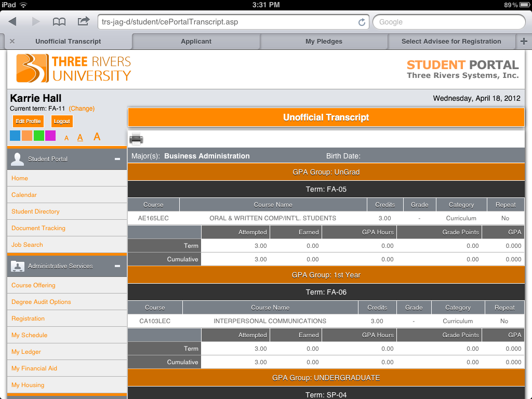Tap the Safari share icon
Image resolution: width=532 pixels, height=399 pixels.
(x=83, y=21)
